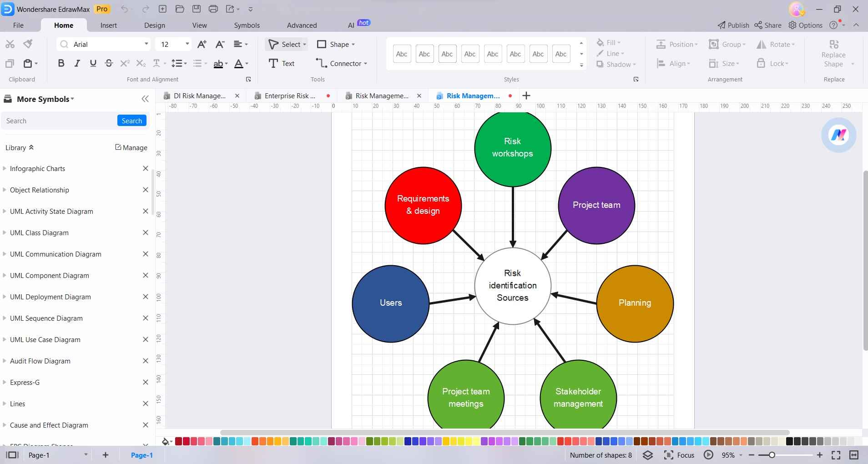Toggle Focus mode in status bar

click(x=679, y=455)
